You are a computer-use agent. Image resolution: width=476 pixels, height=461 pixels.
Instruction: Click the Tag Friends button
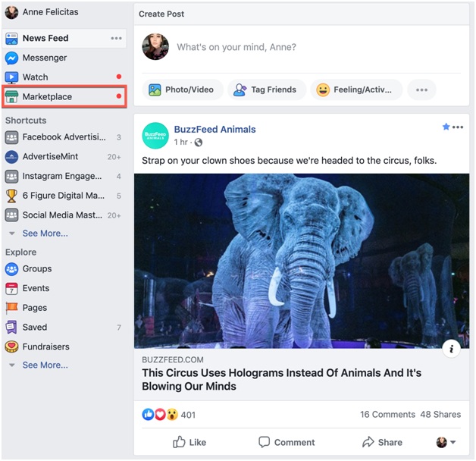click(266, 89)
